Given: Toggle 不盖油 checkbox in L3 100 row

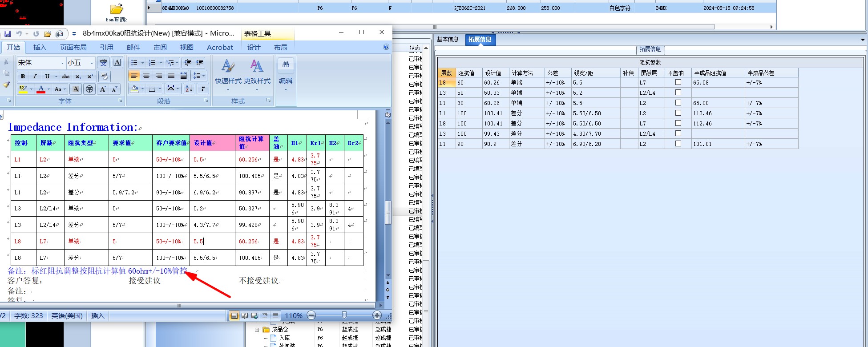Looking at the screenshot, I should (678, 133).
